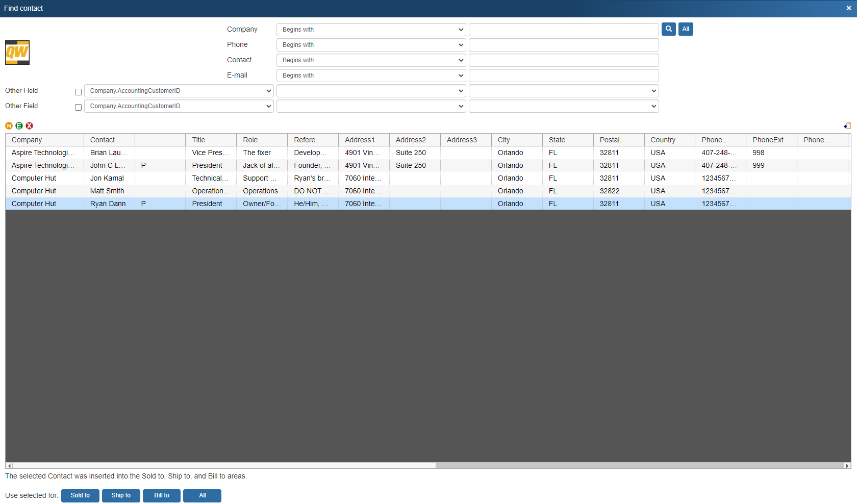This screenshot has height=504, width=857.
Task: Click the magnifying glass search icon
Action: point(668,29)
